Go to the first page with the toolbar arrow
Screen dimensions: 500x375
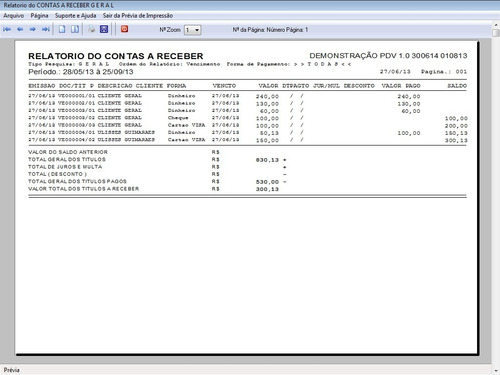point(7,29)
